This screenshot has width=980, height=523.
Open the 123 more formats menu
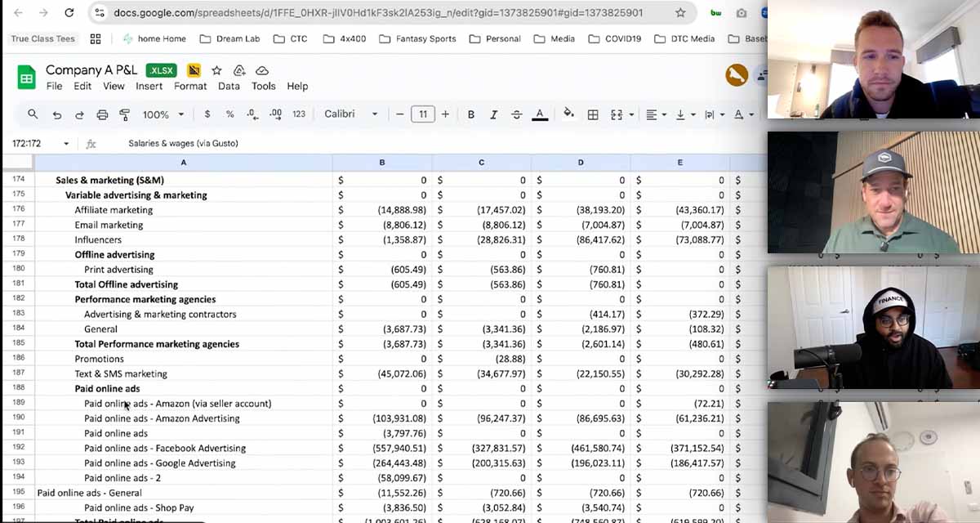coord(299,114)
